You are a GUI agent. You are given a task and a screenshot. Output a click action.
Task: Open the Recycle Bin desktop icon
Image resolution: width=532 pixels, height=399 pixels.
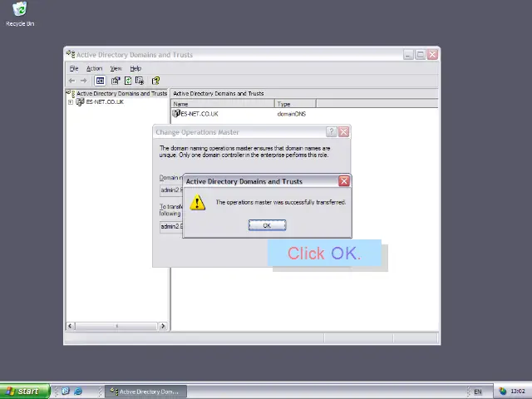(x=20, y=14)
